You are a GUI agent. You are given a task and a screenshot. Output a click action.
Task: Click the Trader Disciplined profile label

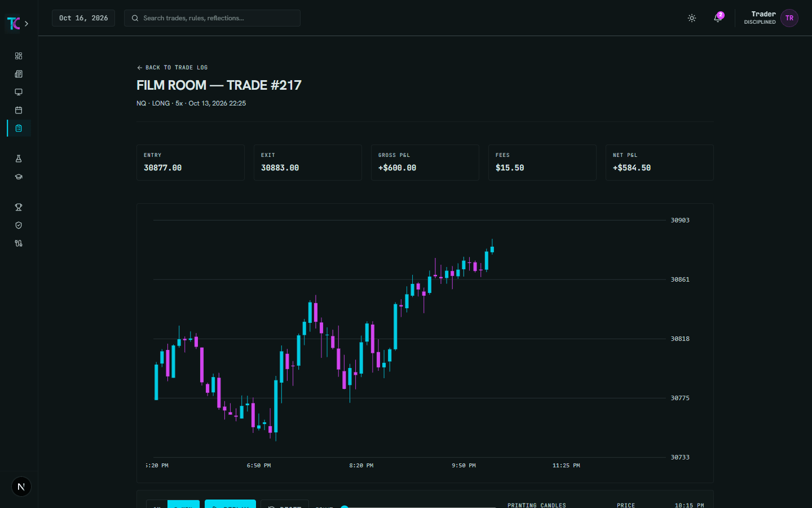click(760, 17)
